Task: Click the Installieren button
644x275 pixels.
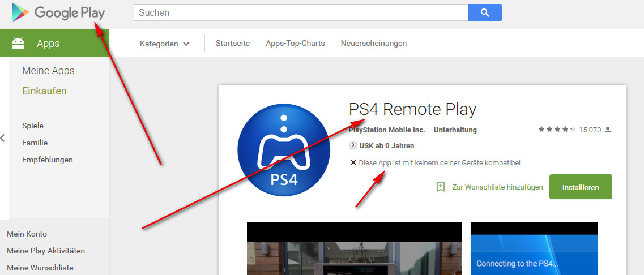Action: (581, 187)
